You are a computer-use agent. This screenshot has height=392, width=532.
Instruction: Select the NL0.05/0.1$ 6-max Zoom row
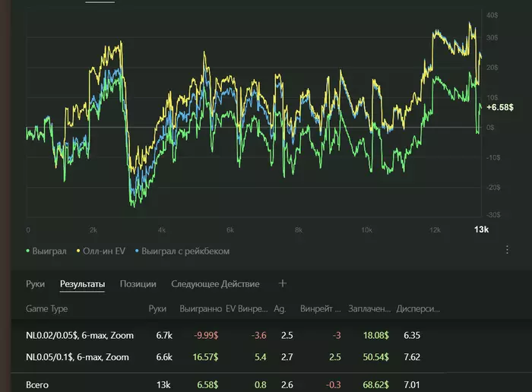(78, 357)
